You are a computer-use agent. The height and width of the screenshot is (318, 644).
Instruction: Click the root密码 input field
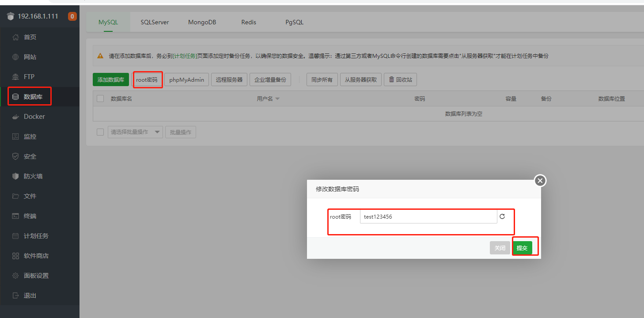click(428, 216)
